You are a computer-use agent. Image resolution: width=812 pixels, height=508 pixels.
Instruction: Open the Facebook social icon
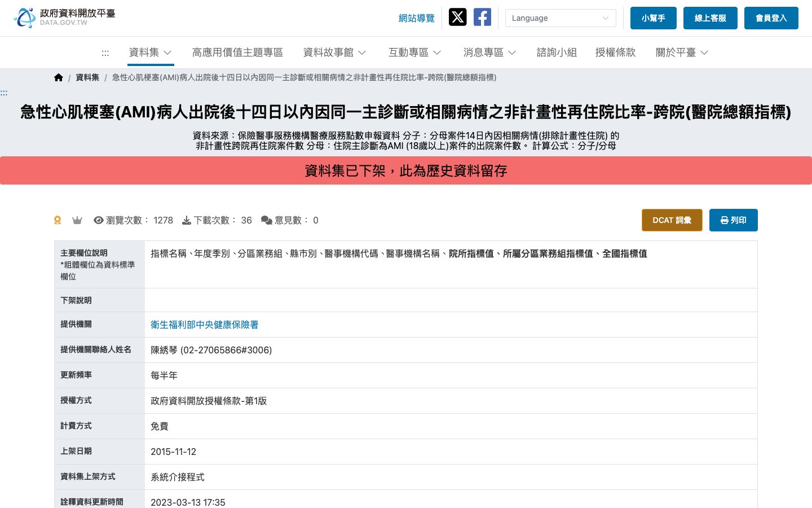[482, 17]
